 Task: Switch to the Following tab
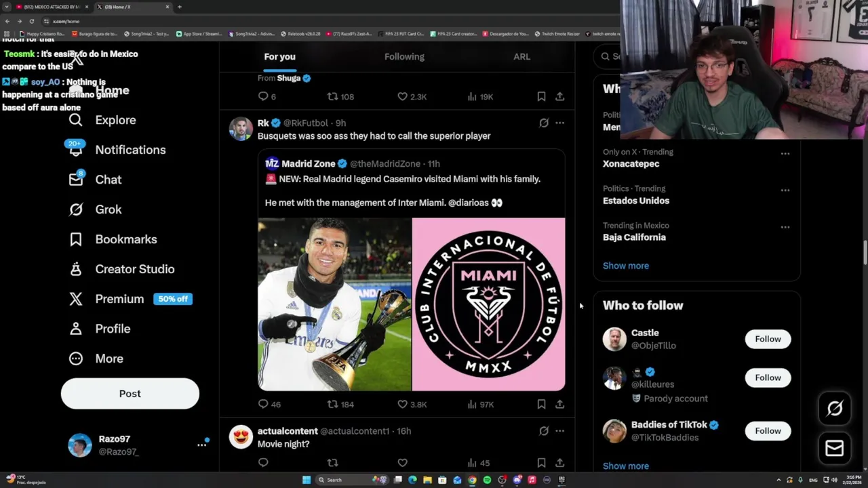pos(404,57)
